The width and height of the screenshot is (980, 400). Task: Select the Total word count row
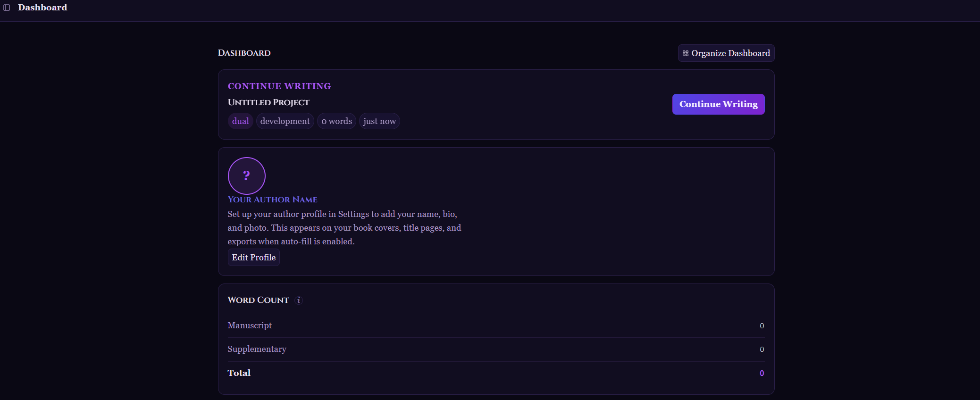pos(496,373)
